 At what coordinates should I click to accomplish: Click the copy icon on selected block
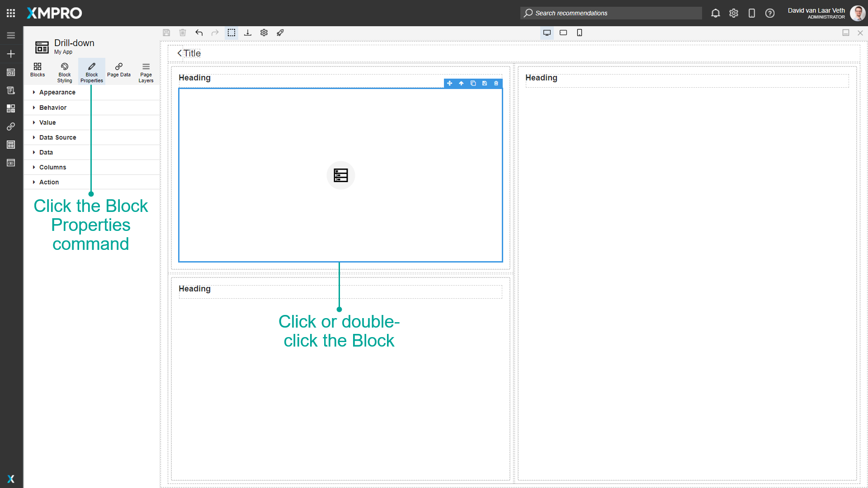click(473, 83)
